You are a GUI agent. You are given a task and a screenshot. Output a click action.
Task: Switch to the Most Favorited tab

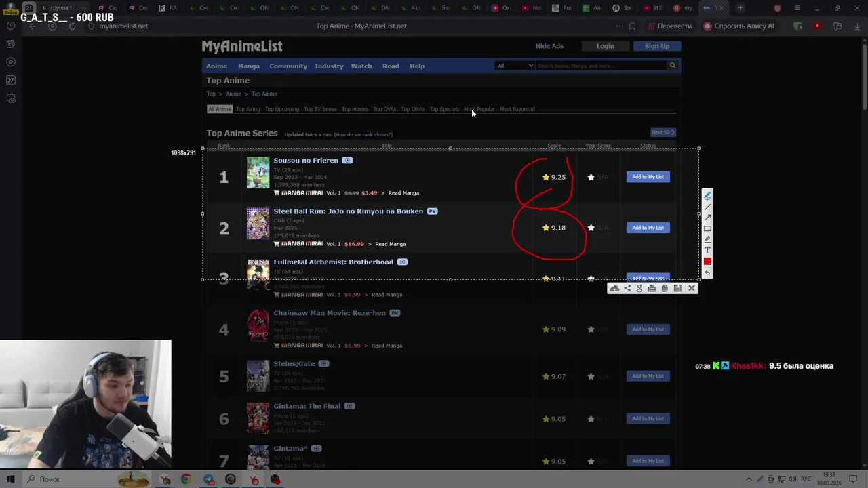point(517,109)
